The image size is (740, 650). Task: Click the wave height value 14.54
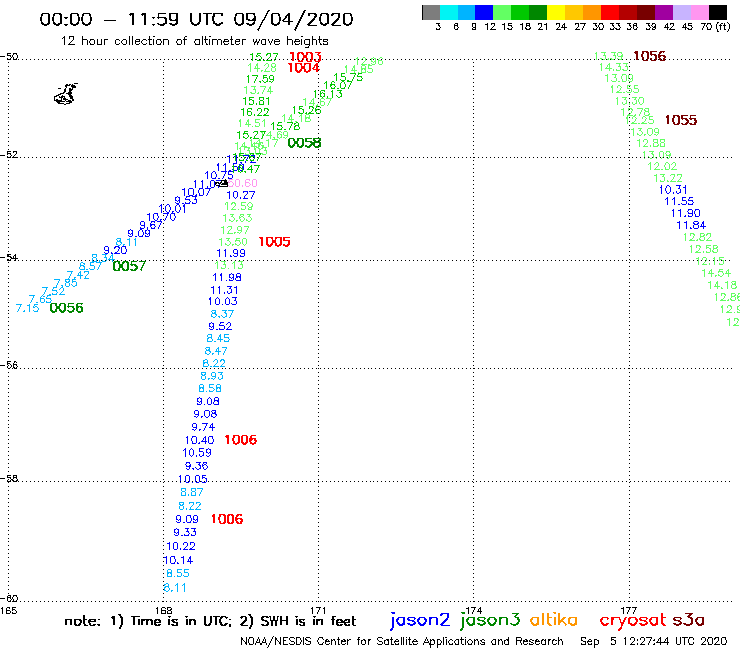click(716, 273)
